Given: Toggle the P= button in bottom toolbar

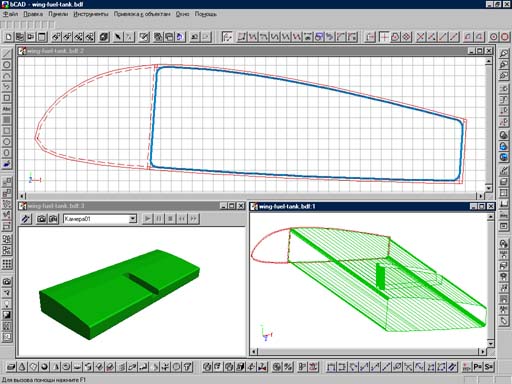Looking at the screenshot, I should pyautogui.click(x=477, y=367).
